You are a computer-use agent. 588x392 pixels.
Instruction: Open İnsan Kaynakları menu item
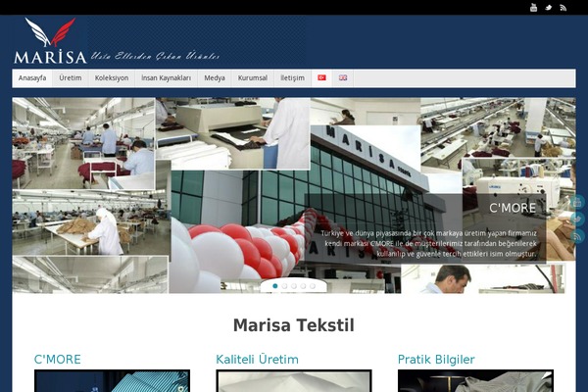pyautogui.click(x=167, y=78)
